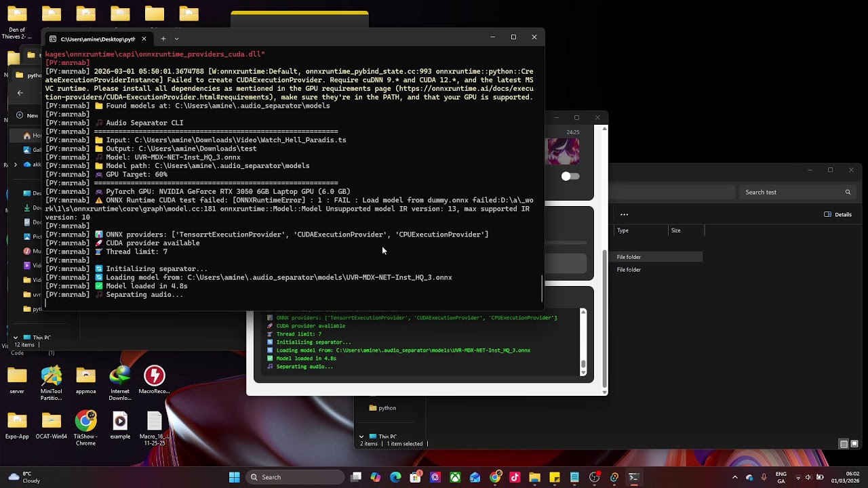Open a new terminal tab with plus button

163,39
